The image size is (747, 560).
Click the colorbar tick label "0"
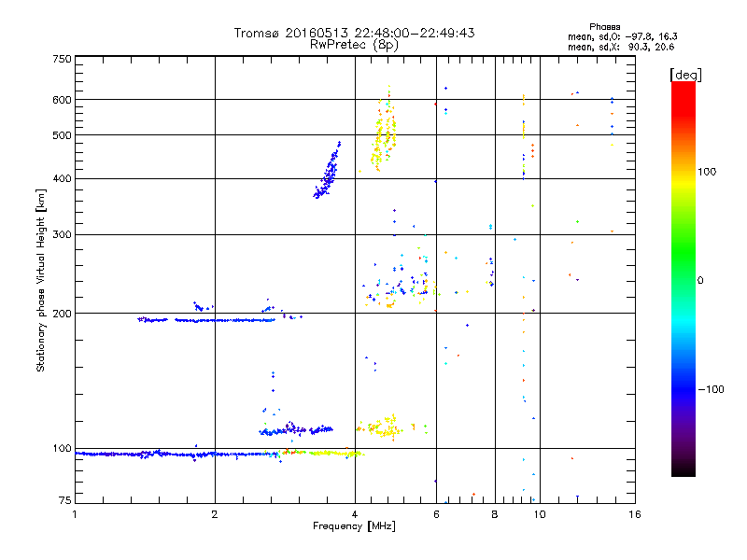tap(700, 281)
